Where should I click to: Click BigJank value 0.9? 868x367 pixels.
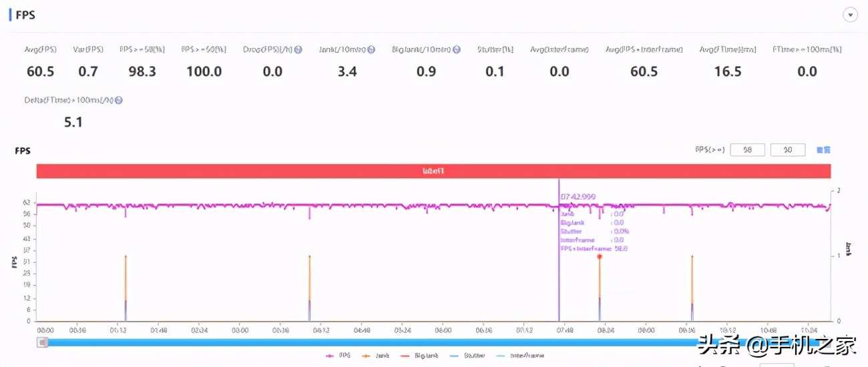click(x=427, y=71)
